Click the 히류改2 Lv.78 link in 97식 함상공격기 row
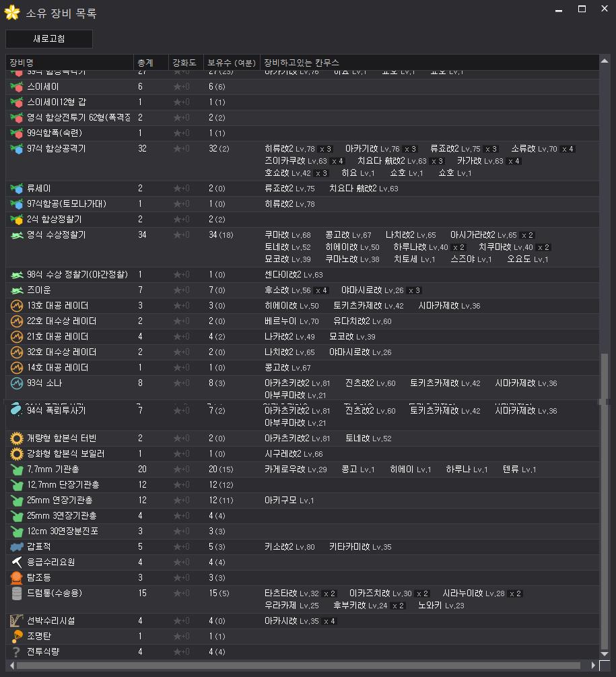Viewport: 616px width, 677px height. pyautogui.click(x=289, y=149)
